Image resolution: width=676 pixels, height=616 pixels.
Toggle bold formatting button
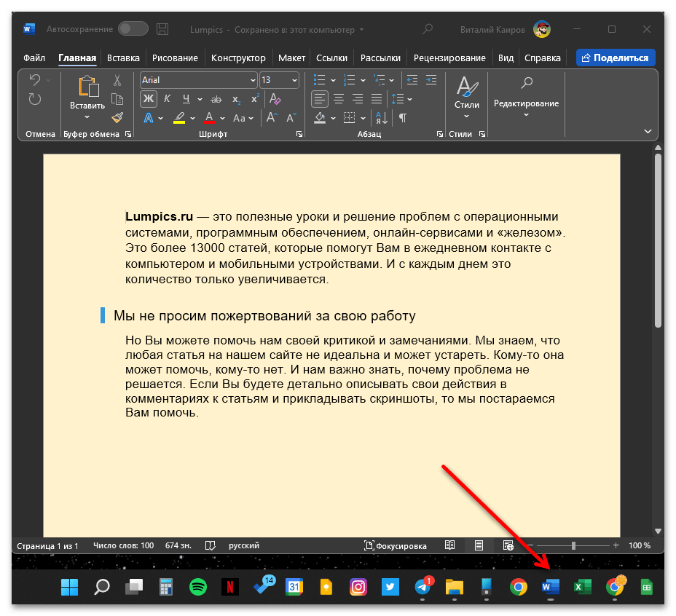149,99
